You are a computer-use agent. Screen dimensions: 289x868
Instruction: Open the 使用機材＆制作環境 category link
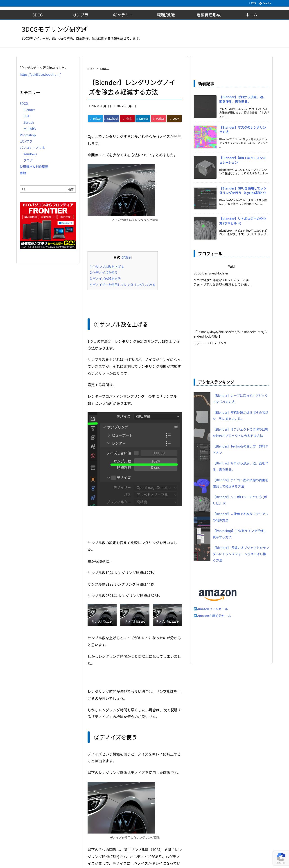[x=34, y=167]
